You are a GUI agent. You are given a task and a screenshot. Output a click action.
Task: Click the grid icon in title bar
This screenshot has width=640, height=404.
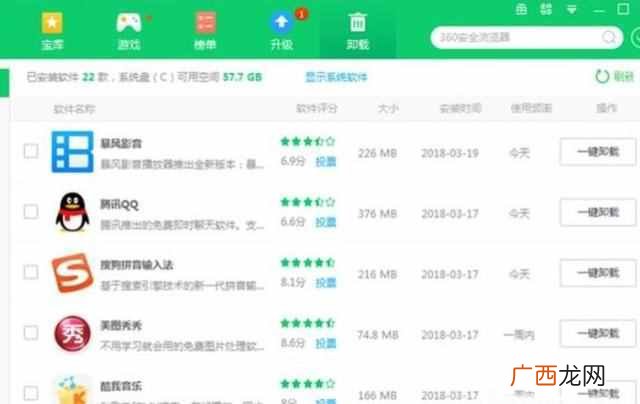[546, 9]
